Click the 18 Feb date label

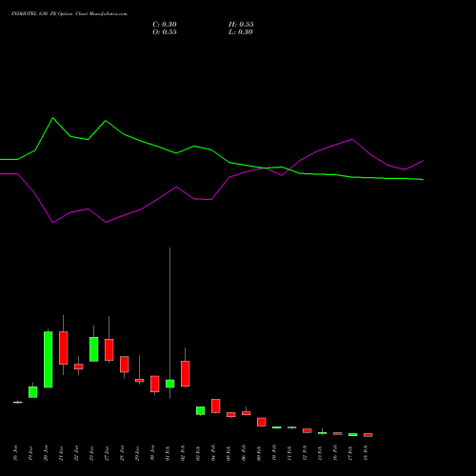[367, 453]
